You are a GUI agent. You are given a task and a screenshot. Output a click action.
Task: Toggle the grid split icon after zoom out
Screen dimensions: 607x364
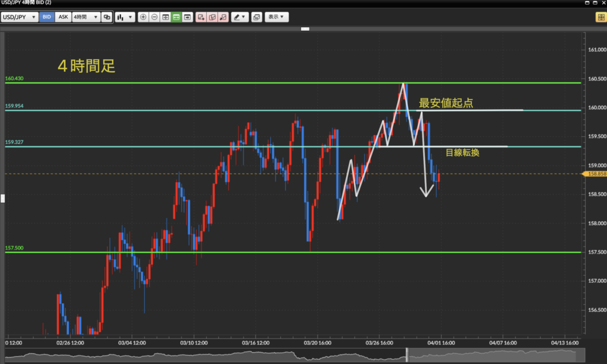point(165,17)
